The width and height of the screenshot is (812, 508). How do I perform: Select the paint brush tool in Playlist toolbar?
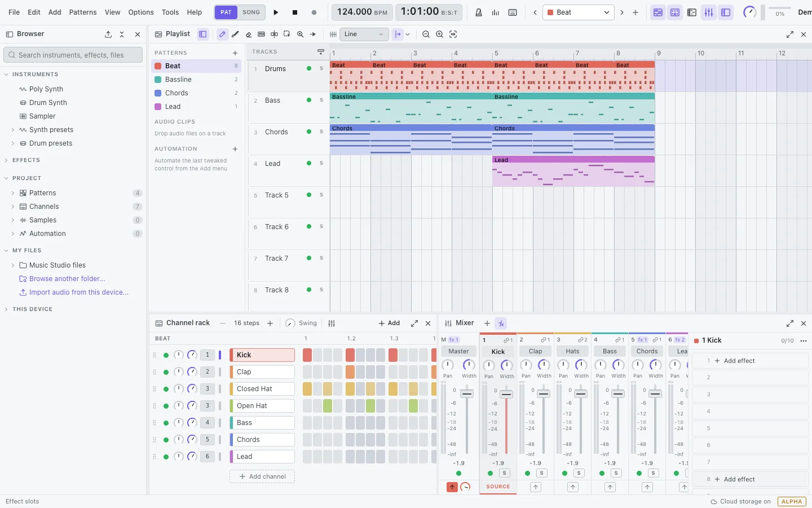tap(235, 34)
